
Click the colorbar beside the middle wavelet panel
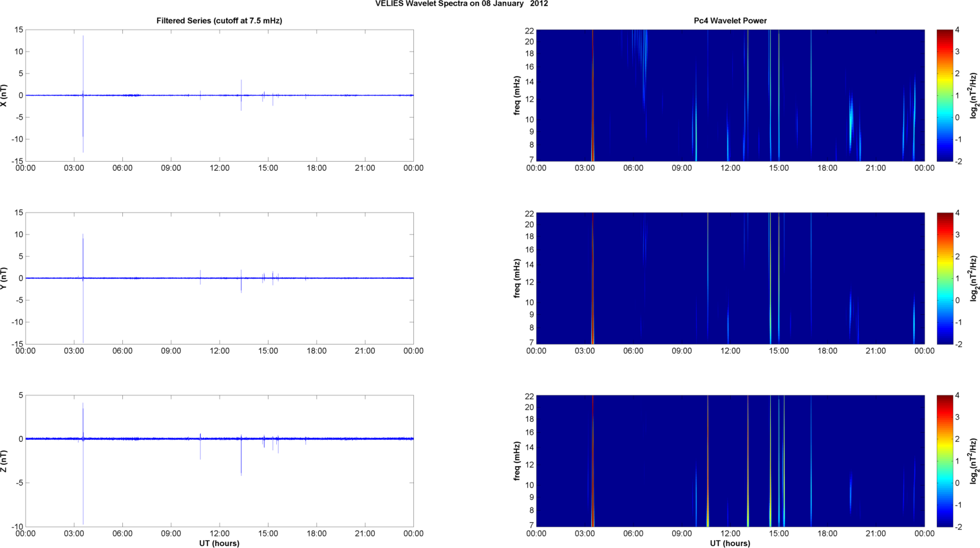click(944, 278)
